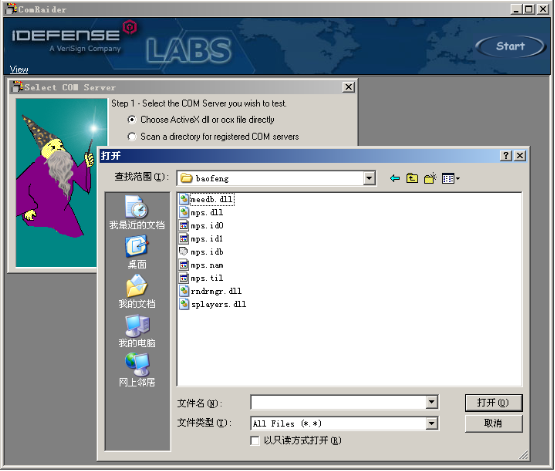This screenshot has height=471, width=555.
Task: Click the mps.id0 file icon
Action: (184, 225)
